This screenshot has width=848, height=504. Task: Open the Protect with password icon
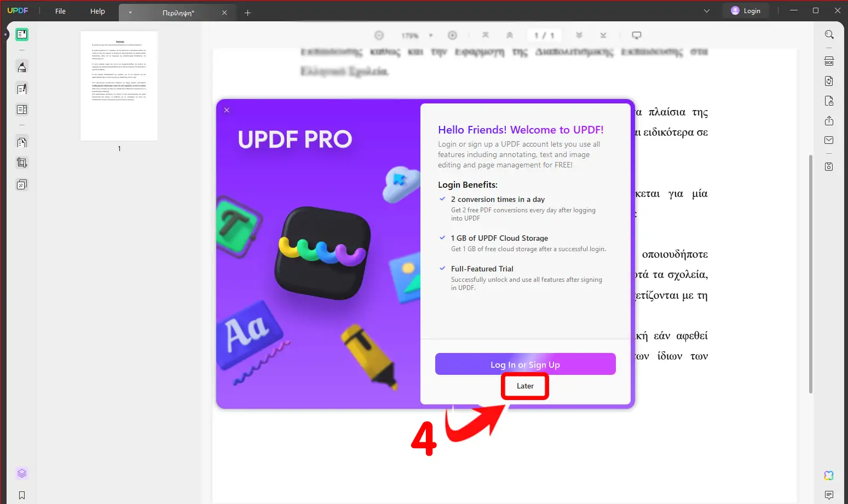pyautogui.click(x=829, y=101)
